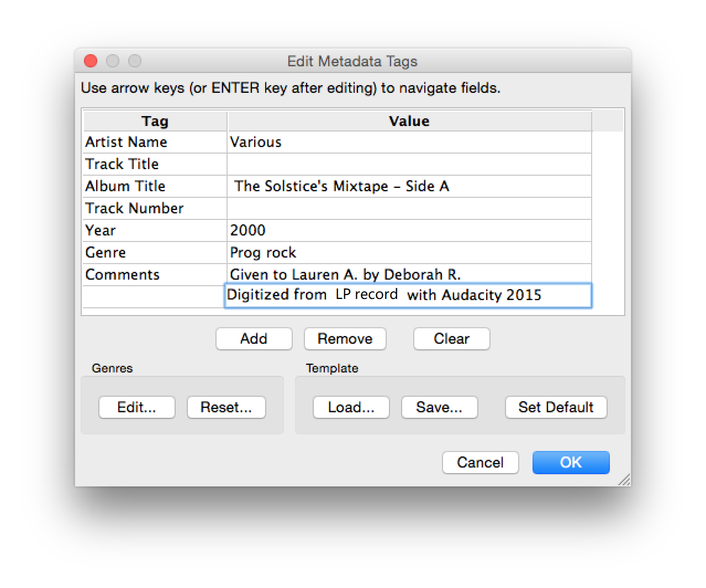Screen dimensions: 706x588
Task: Click the empty Track Title value field
Action: pyautogui.click(x=409, y=164)
